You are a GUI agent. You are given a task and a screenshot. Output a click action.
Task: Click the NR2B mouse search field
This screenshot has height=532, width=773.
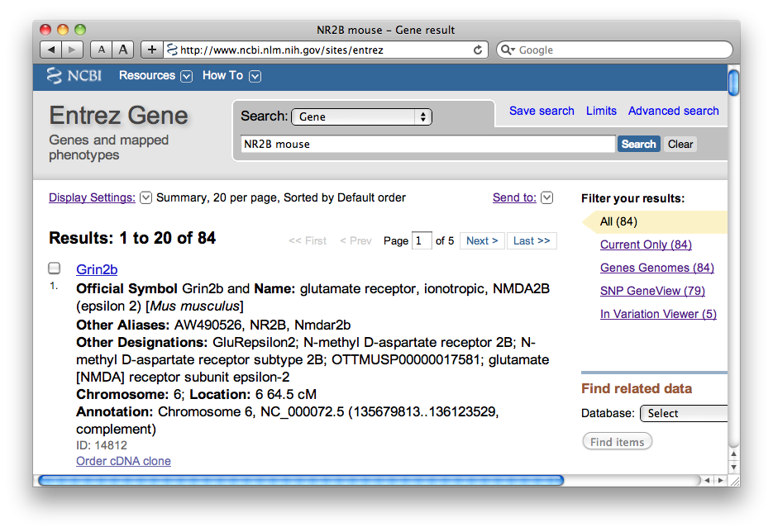click(x=427, y=144)
